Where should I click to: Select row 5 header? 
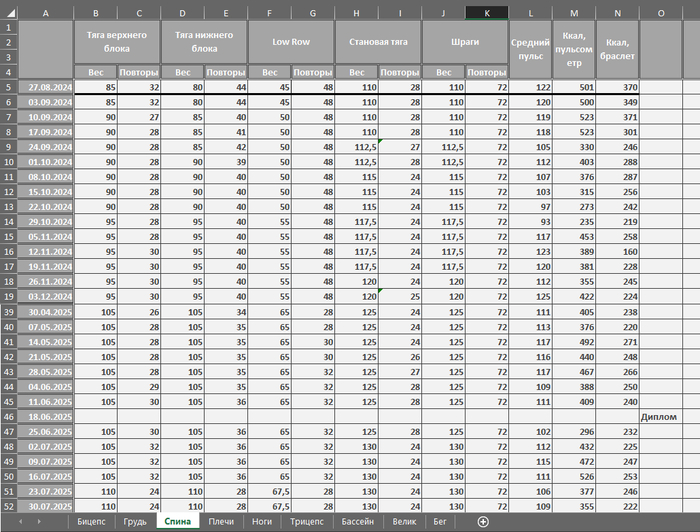[x=9, y=87]
